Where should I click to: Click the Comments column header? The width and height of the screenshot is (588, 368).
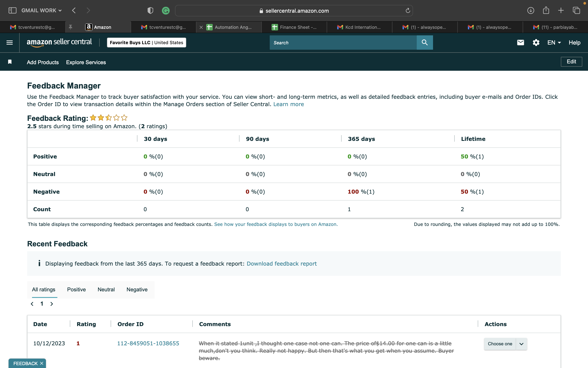[x=215, y=324]
